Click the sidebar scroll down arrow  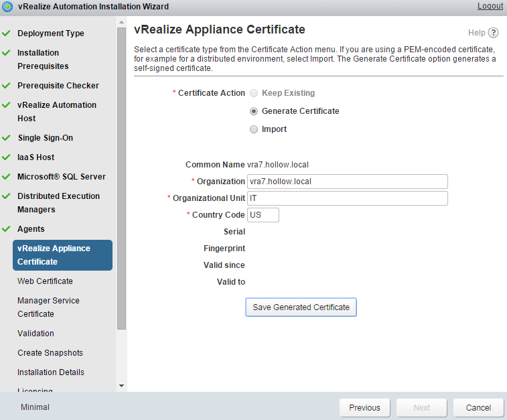pos(121,386)
